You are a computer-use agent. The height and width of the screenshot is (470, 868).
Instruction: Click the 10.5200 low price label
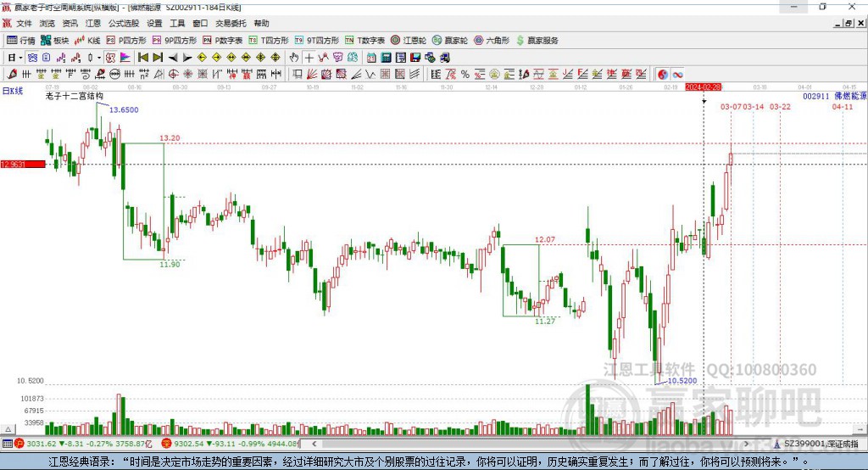point(682,381)
